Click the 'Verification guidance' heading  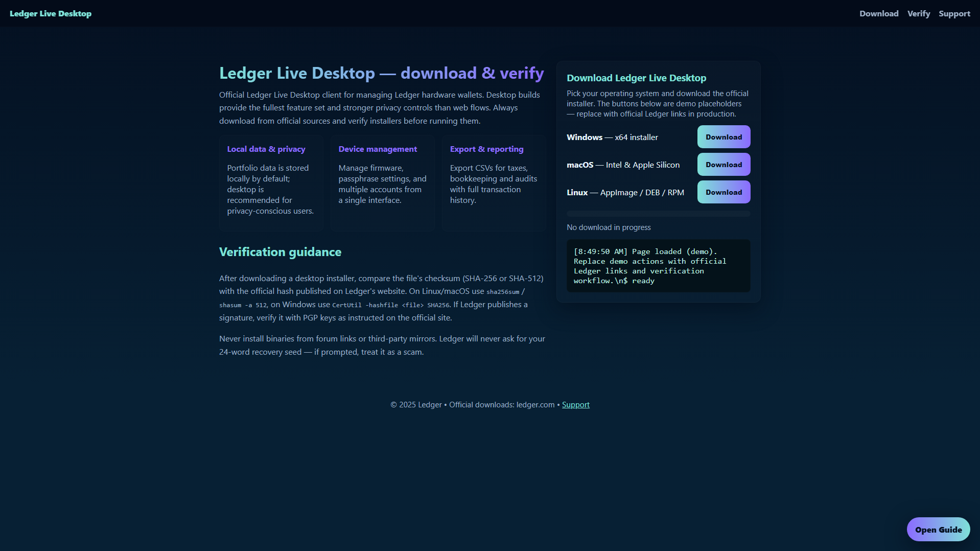pos(280,252)
